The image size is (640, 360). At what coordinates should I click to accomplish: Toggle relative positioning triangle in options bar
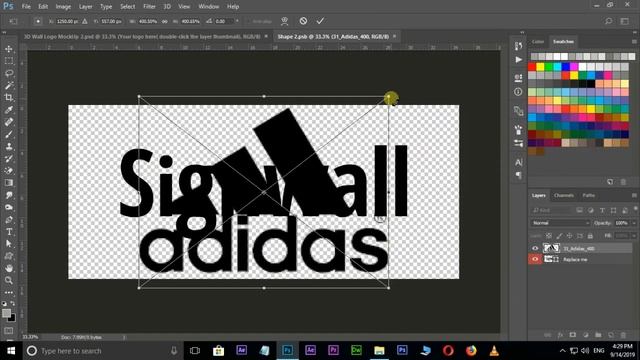point(85,21)
